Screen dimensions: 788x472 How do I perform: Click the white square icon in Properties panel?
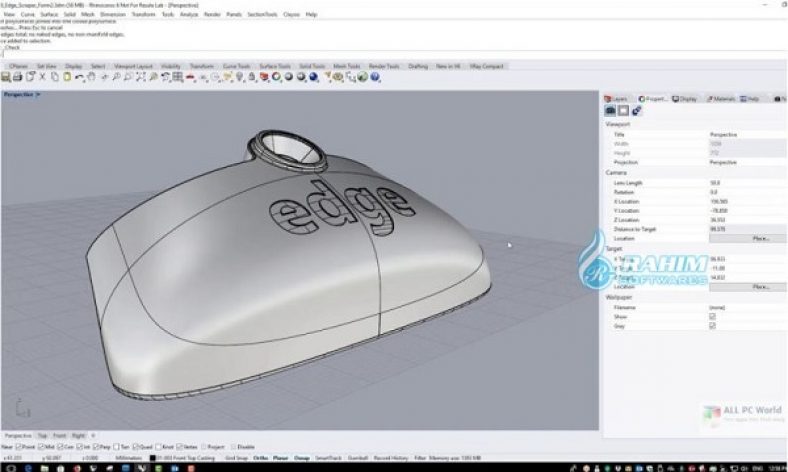coord(623,110)
